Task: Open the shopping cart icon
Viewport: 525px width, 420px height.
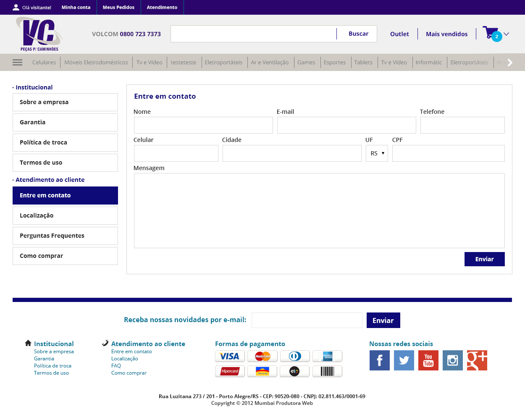Action: point(490,33)
